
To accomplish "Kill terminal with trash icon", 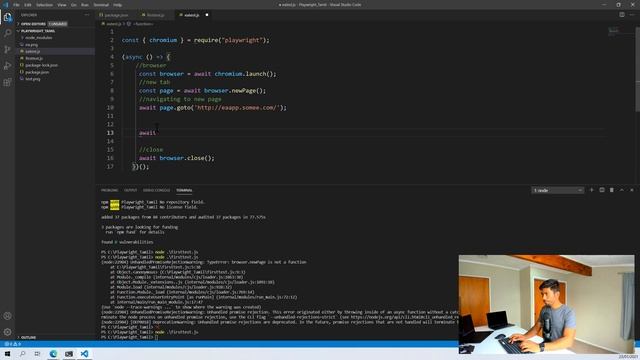I will coord(611,190).
